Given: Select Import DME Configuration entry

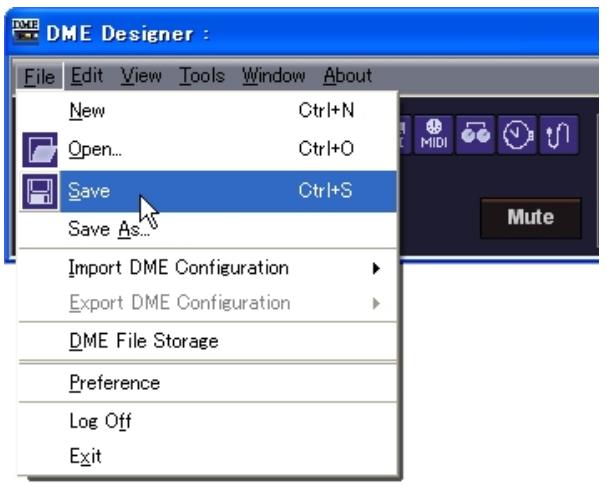Looking at the screenshot, I should [208, 268].
